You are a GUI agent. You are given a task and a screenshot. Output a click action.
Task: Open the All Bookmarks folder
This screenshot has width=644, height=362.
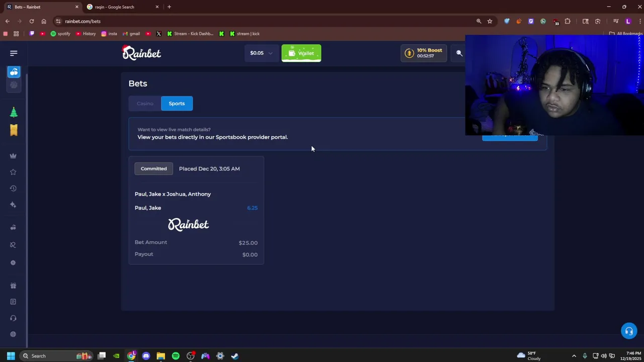tap(626, 34)
